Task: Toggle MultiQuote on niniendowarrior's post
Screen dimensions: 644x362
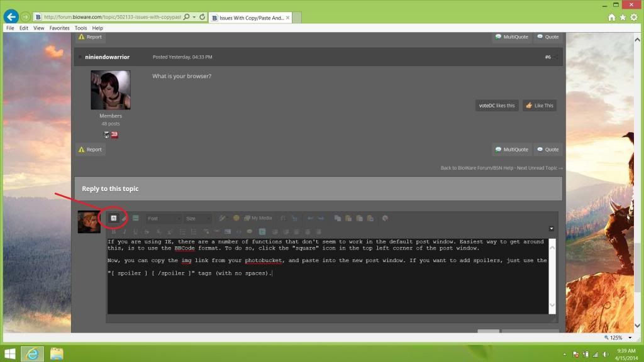Action: pos(511,150)
